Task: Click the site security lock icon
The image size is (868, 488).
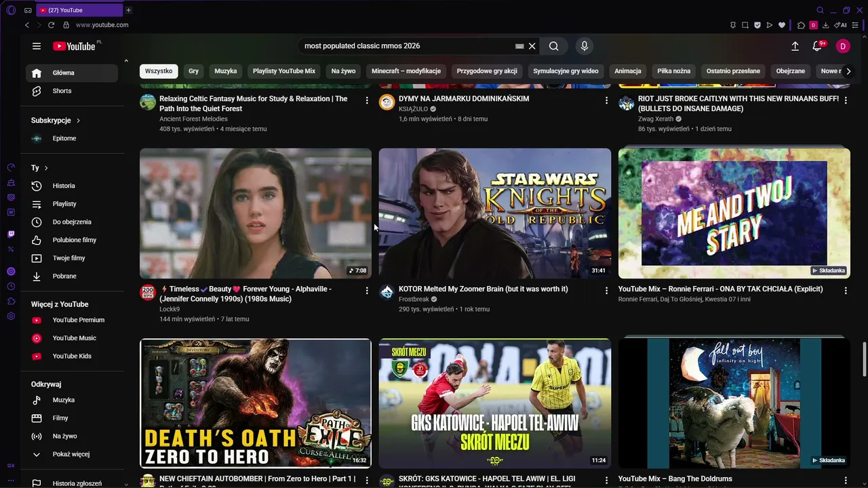Action: tap(66, 25)
